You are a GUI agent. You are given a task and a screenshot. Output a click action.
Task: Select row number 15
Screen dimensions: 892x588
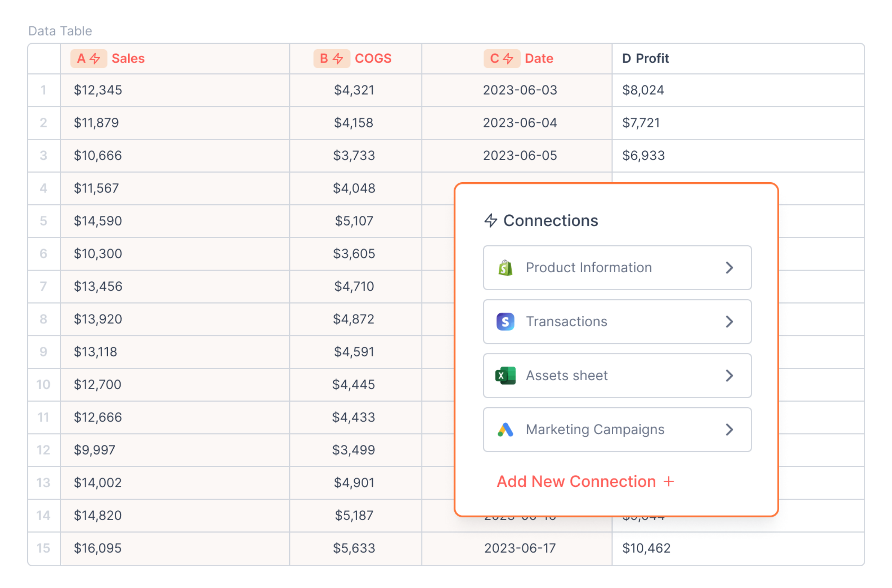click(x=44, y=548)
